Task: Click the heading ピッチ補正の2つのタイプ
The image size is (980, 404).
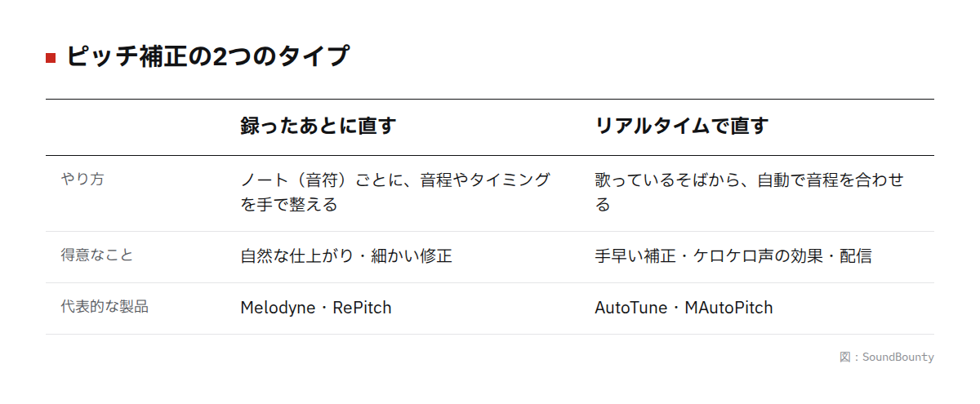Action: (207, 57)
